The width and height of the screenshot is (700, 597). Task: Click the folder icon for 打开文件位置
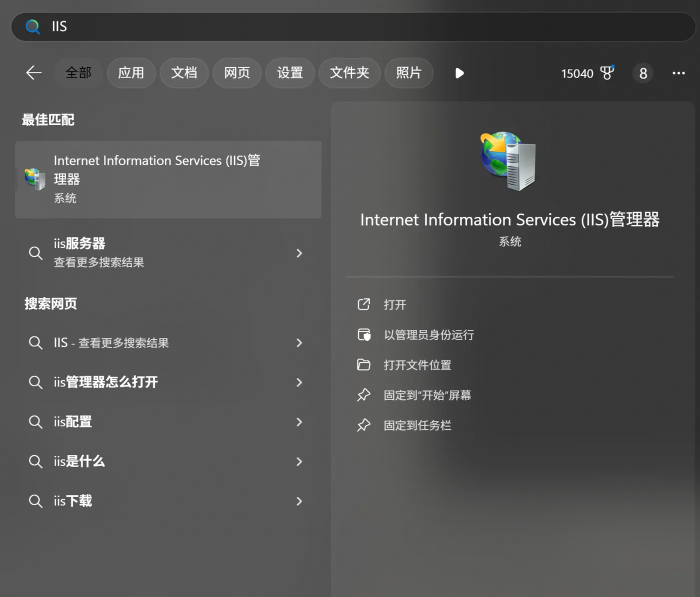tap(363, 365)
